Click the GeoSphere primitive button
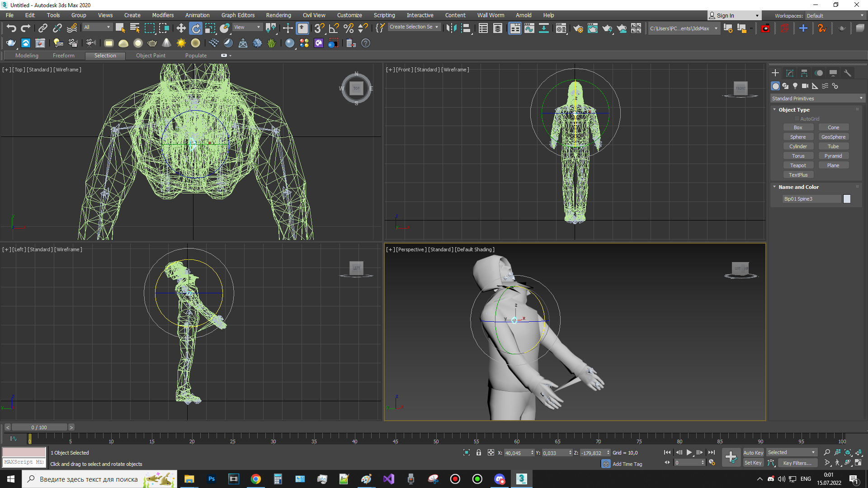Image resolution: width=868 pixels, height=488 pixels. [833, 137]
